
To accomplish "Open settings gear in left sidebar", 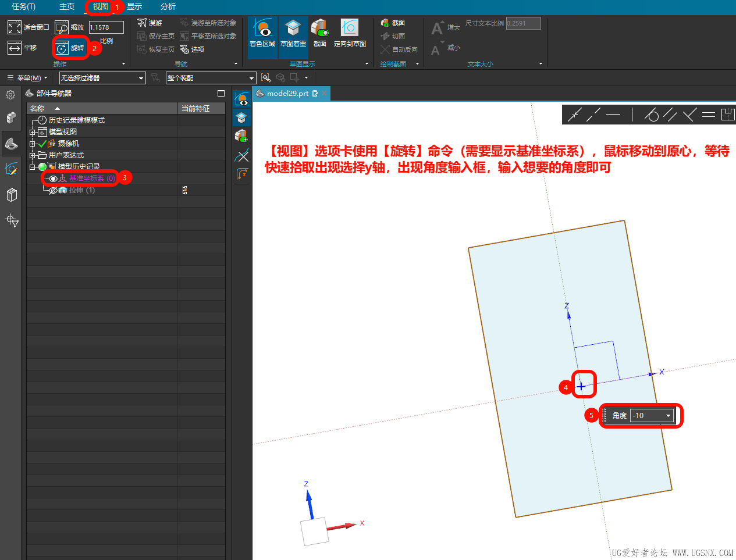I will tap(10, 94).
